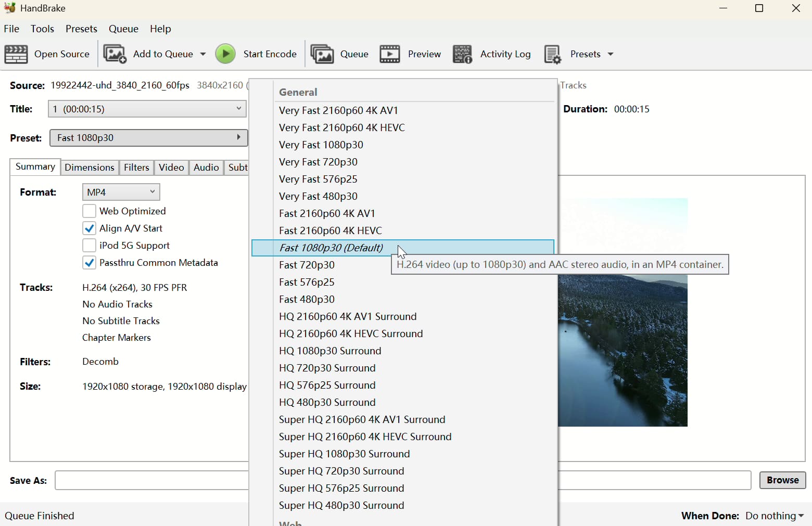Click inside the Save As field
The image size is (812, 526).
[x=151, y=480]
